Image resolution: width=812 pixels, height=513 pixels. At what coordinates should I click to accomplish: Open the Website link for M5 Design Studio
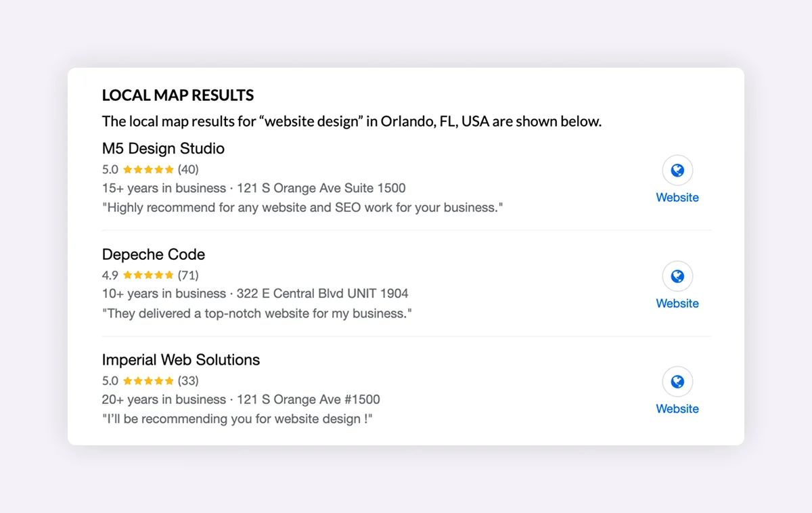coord(677,198)
